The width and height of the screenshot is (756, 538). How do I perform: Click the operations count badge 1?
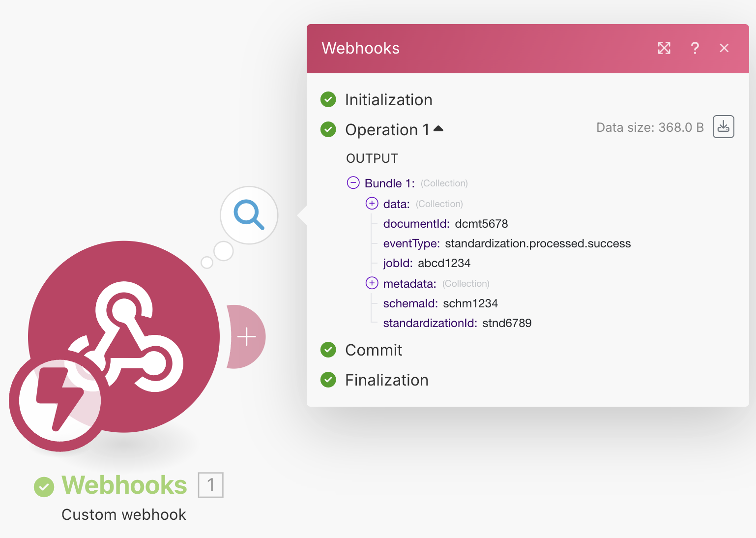(211, 485)
